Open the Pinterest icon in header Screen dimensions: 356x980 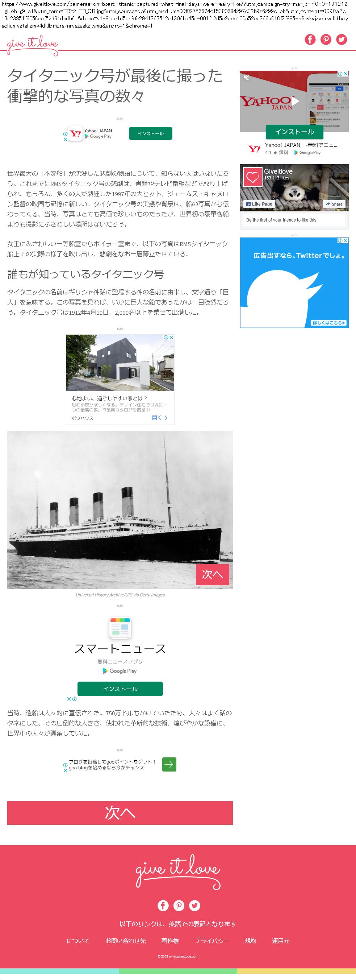tap(326, 39)
